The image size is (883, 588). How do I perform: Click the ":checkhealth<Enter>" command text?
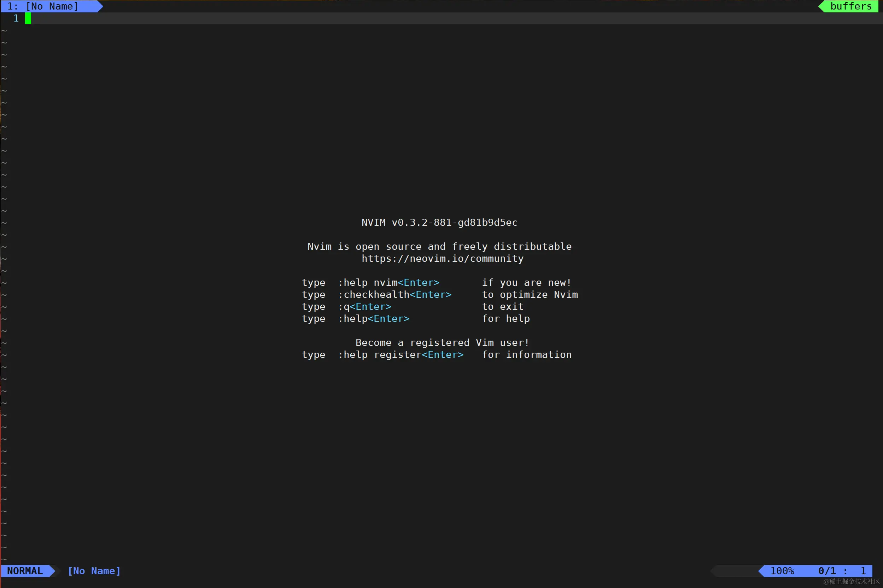394,295
